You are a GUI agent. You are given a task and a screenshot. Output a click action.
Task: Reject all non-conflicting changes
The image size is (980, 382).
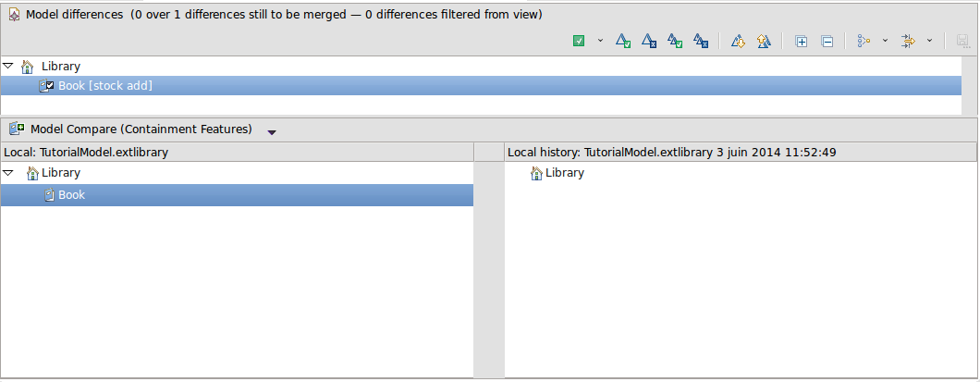701,41
